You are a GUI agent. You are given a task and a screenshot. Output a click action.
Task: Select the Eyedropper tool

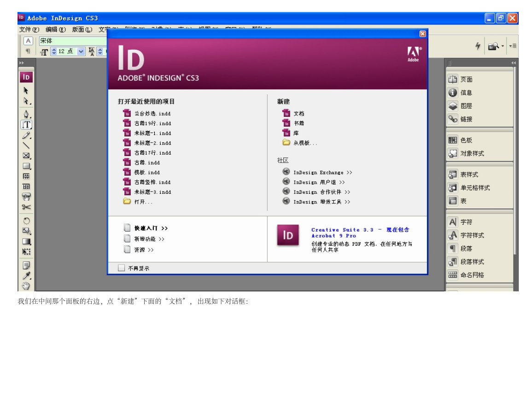click(x=26, y=276)
